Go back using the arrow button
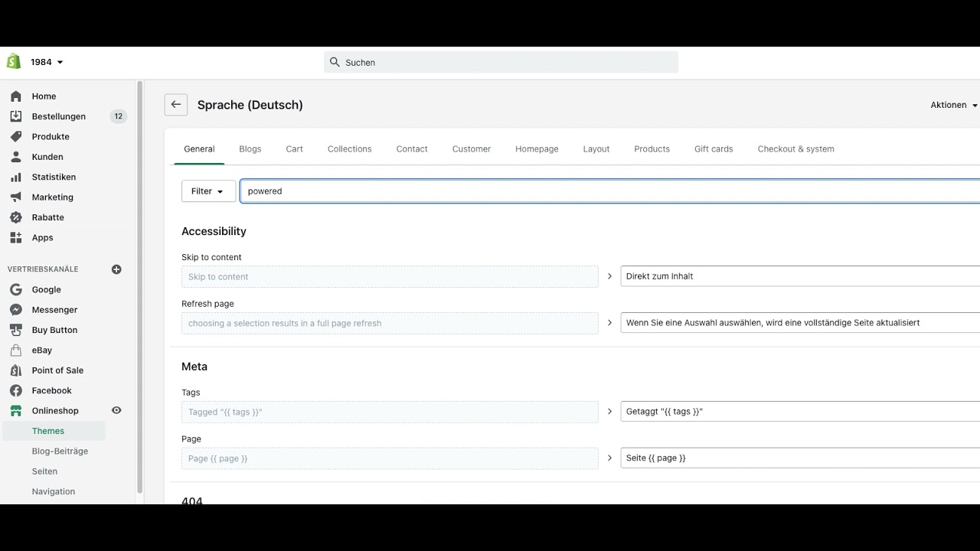Screen dimensions: 980x551 (176, 105)
